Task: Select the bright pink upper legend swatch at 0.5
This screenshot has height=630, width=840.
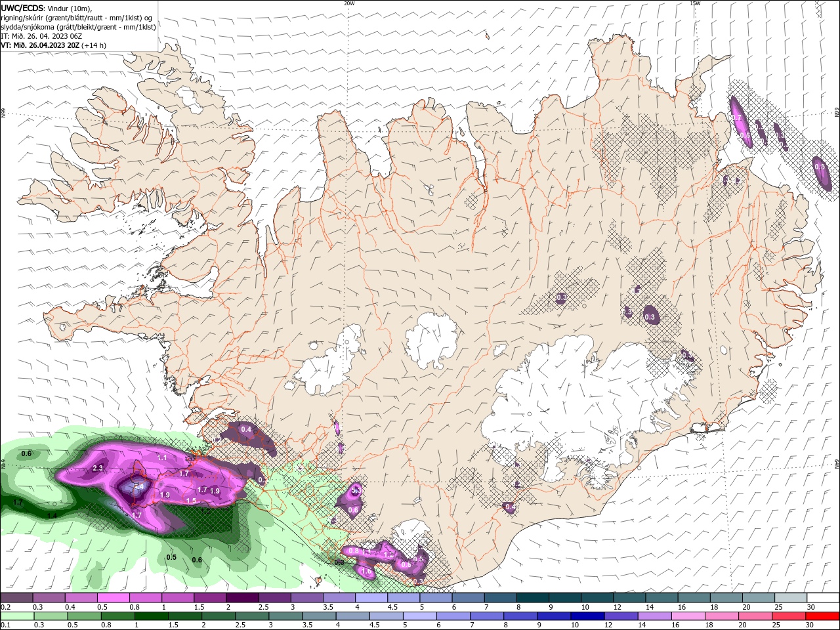Action: (x=114, y=598)
